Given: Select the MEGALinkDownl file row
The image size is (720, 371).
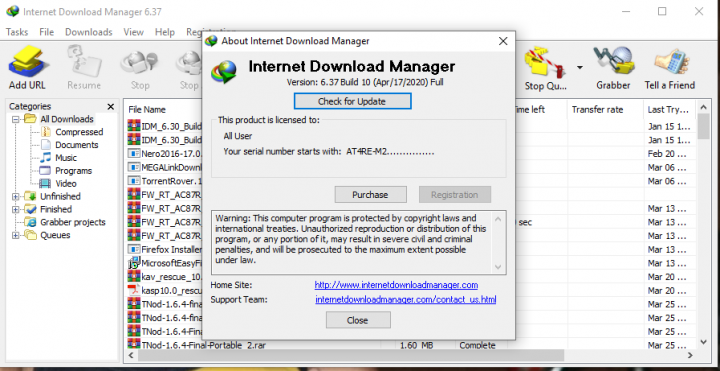Looking at the screenshot, I should [164, 167].
